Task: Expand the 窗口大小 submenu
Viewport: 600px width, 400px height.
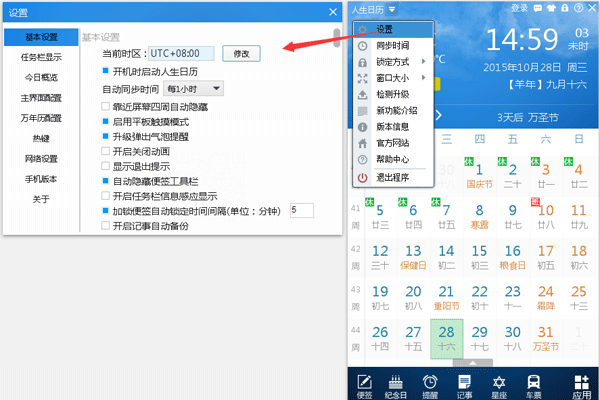Action: 392,78
